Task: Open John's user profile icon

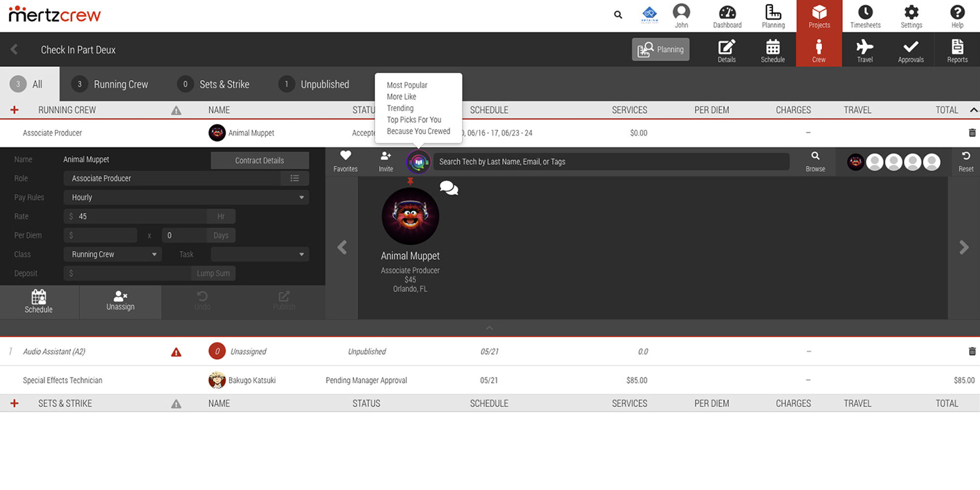Action: point(681,16)
